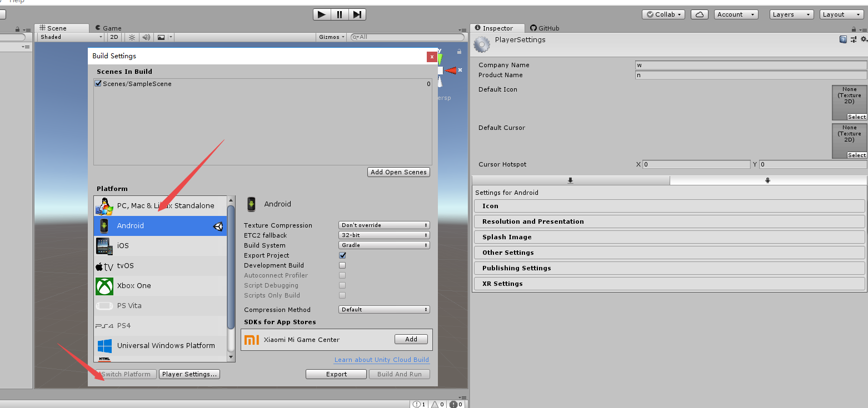Click the Company Name input field
This screenshot has height=408, width=868.
pos(751,65)
